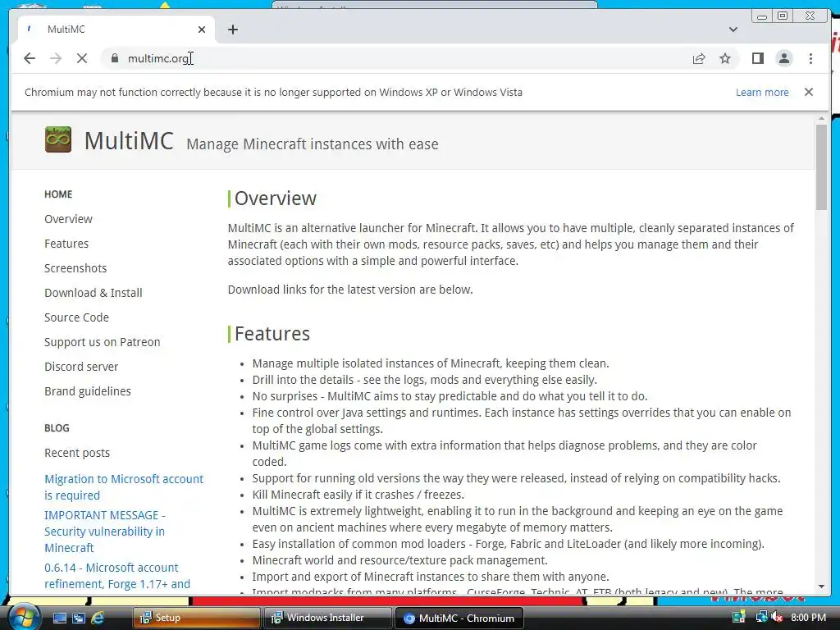Click the Features section heading

tap(272, 334)
